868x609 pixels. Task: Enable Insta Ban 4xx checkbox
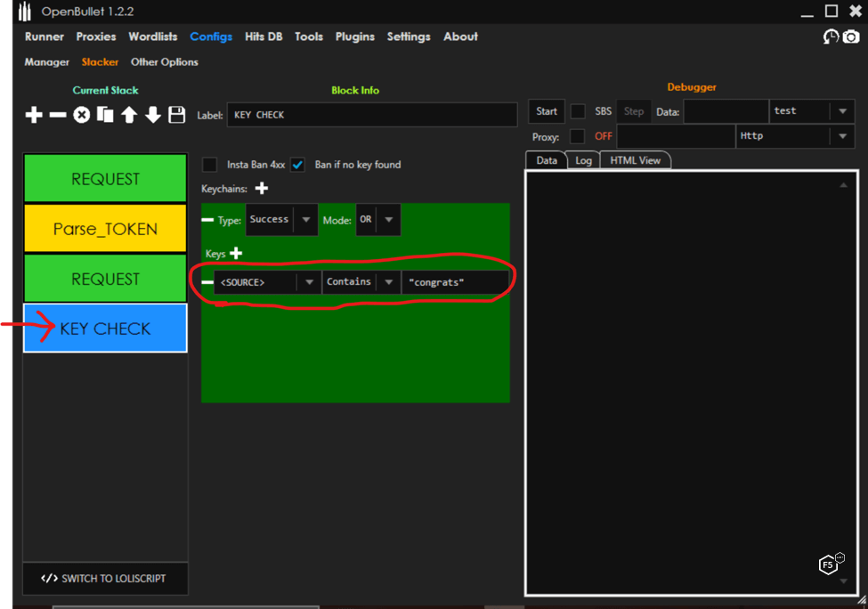pyautogui.click(x=209, y=165)
